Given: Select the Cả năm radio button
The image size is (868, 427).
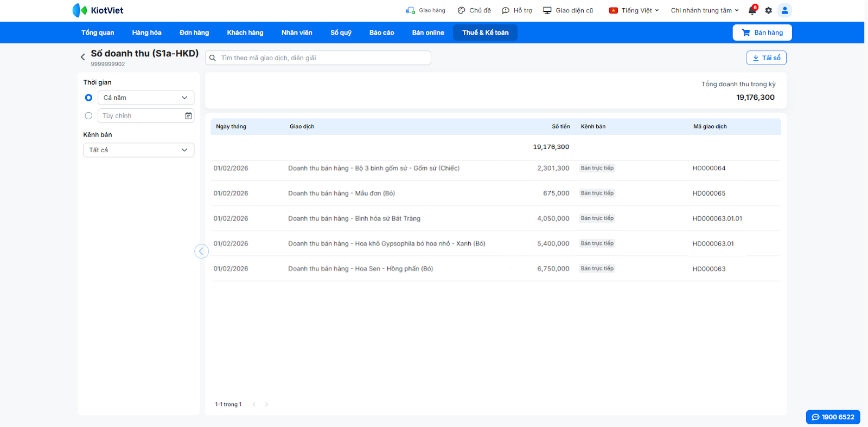Looking at the screenshot, I should [x=88, y=98].
